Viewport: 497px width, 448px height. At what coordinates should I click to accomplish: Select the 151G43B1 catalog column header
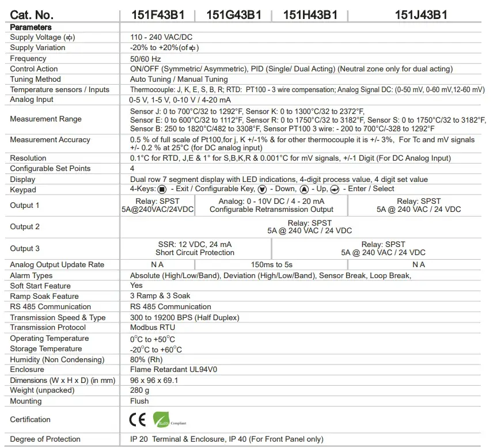coord(234,15)
